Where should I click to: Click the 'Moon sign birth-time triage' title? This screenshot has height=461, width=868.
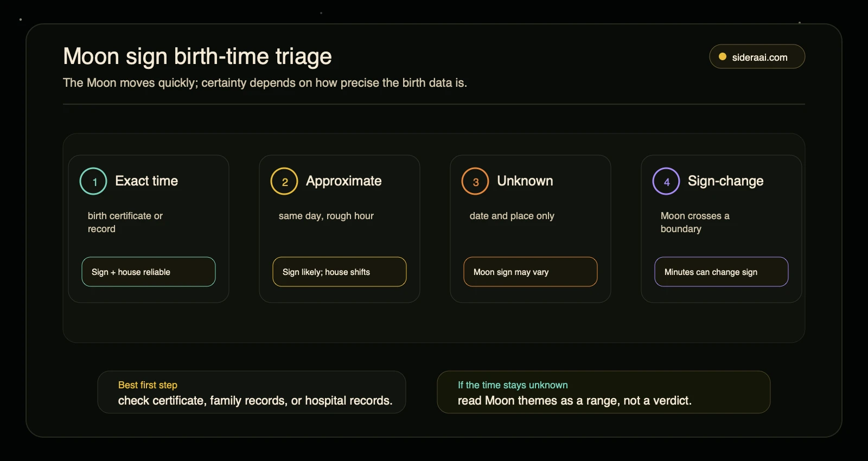coord(197,56)
